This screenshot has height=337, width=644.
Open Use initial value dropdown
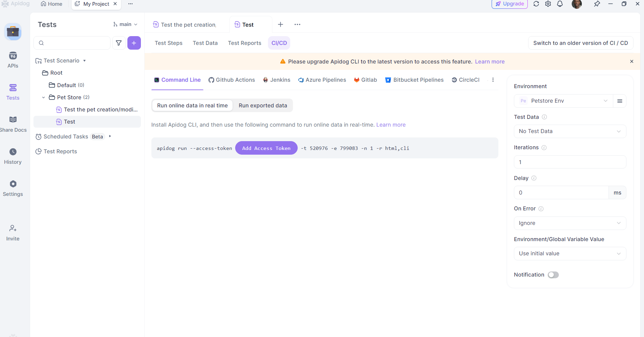[570, 254]
